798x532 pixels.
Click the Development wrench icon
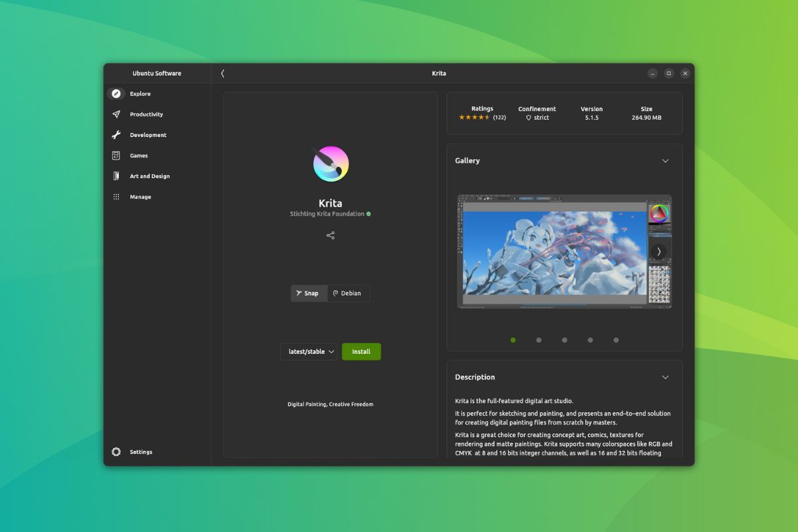[116, 134]
